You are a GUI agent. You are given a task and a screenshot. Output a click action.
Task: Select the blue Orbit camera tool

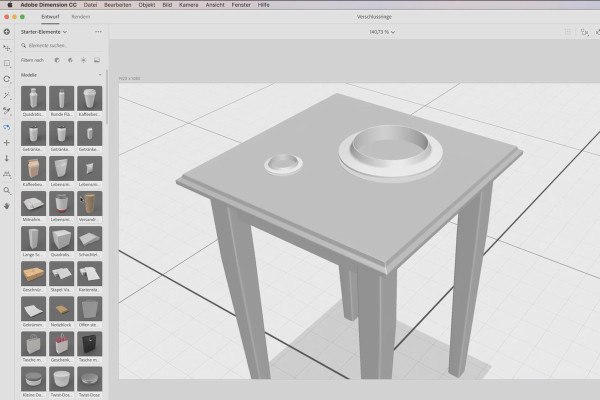7,127
